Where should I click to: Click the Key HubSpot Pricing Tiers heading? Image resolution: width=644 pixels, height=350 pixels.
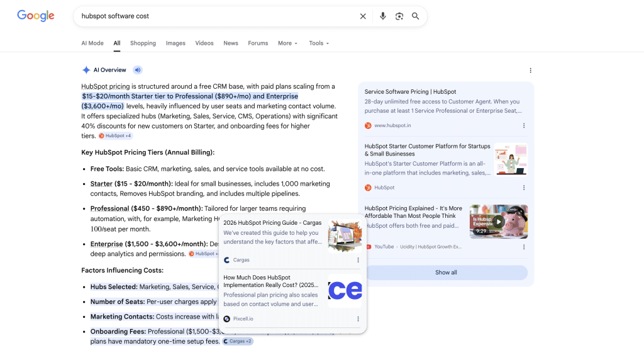pos(148,152)
